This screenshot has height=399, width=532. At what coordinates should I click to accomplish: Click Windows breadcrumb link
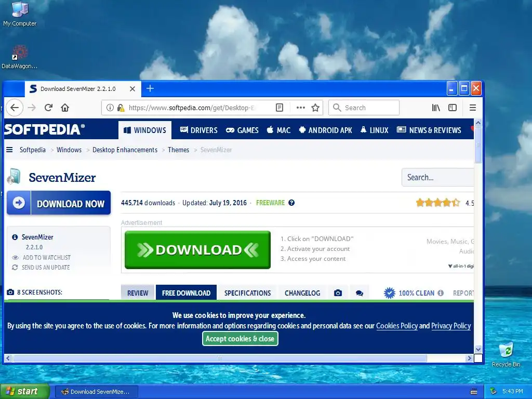tap(69, 150)
